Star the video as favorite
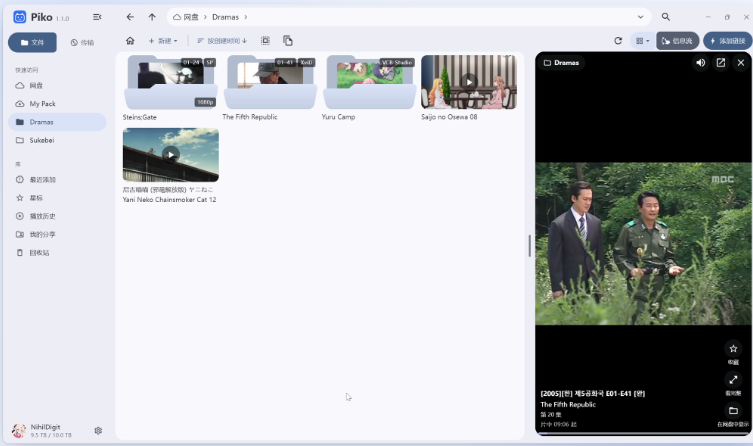Image resolution: width=753 pixels, height=446 pixels. 733,349
